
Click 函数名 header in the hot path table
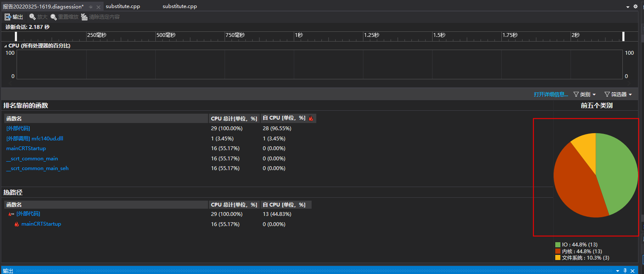point(106,204)
